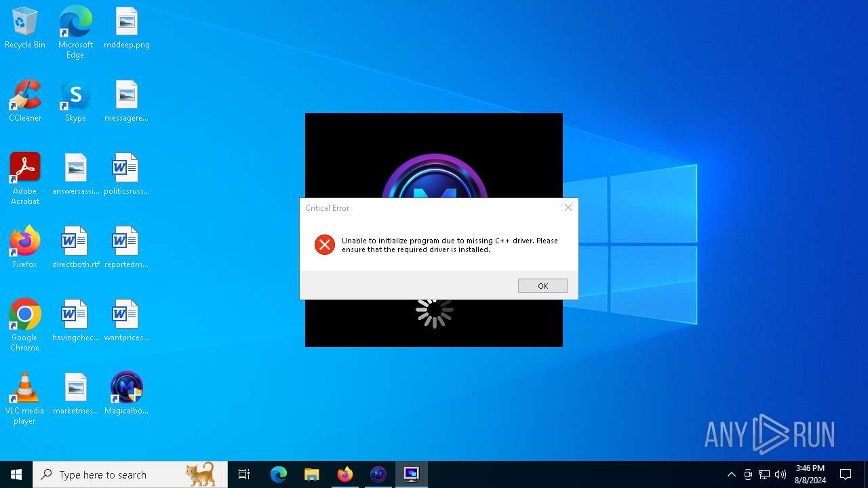
Task: Close the Critical Error dialog
Action: click(x=568, y=207)
